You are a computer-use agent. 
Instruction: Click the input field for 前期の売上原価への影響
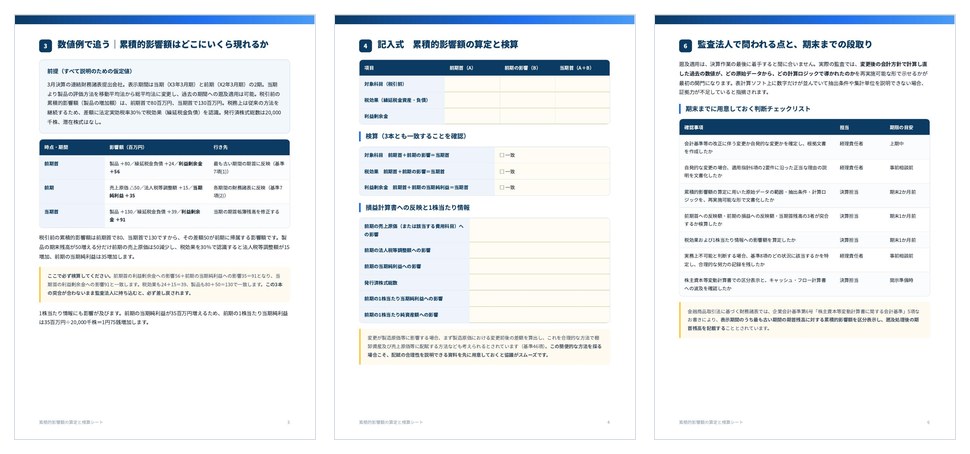(539, 230)
